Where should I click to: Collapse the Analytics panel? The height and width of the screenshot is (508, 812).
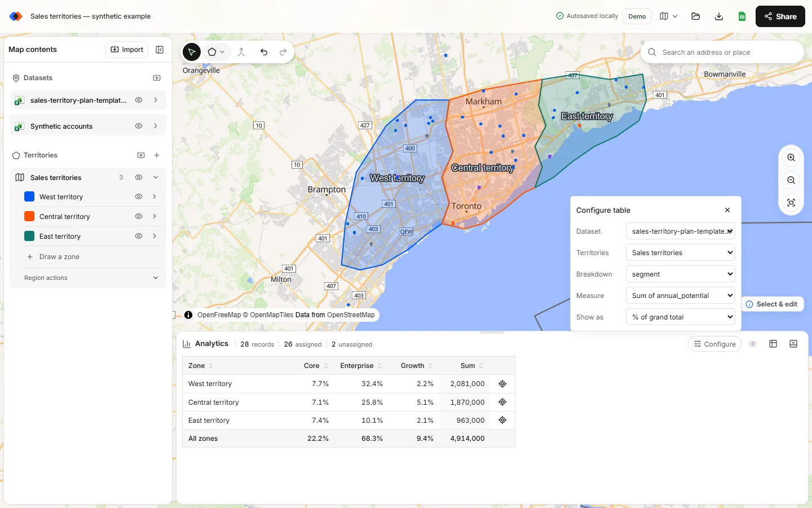tap(793, 344)
